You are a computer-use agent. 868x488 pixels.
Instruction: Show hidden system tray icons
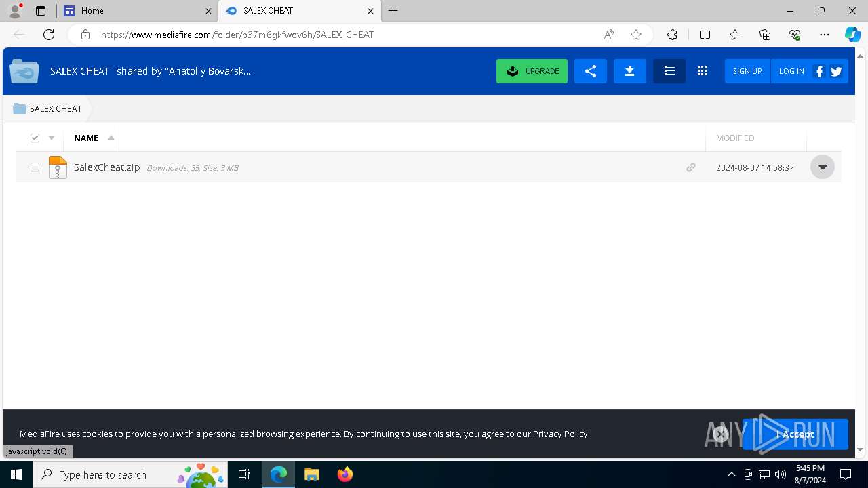[731, 474]
